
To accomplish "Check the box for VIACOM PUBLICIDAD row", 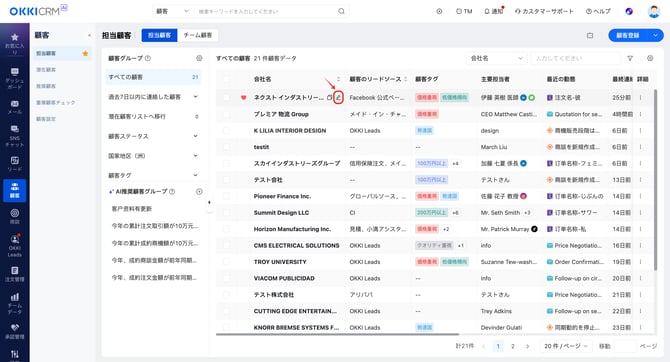I will 226,278.
